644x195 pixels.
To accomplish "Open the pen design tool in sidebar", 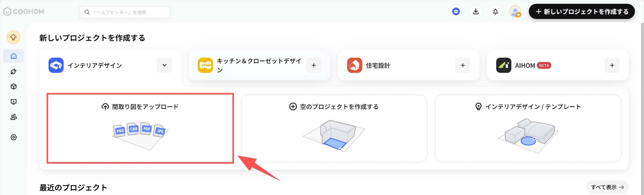I will (14, 72).
